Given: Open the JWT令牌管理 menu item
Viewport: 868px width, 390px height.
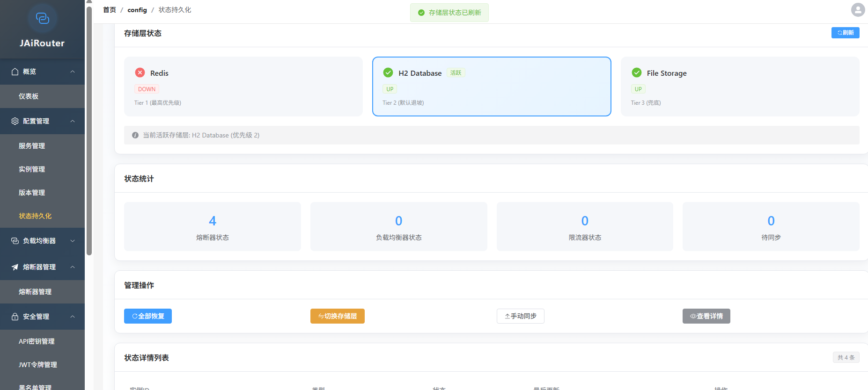Looking at the screenshot, I should point(42,365).
